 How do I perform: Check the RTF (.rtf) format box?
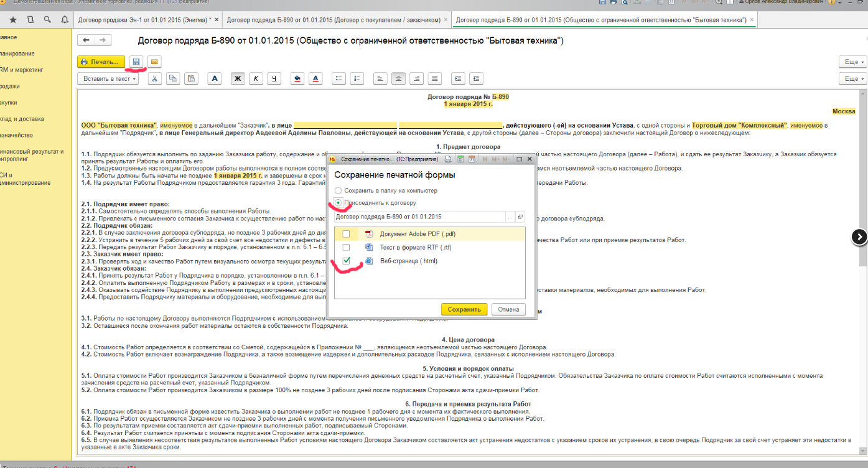(x=346, y=248)
